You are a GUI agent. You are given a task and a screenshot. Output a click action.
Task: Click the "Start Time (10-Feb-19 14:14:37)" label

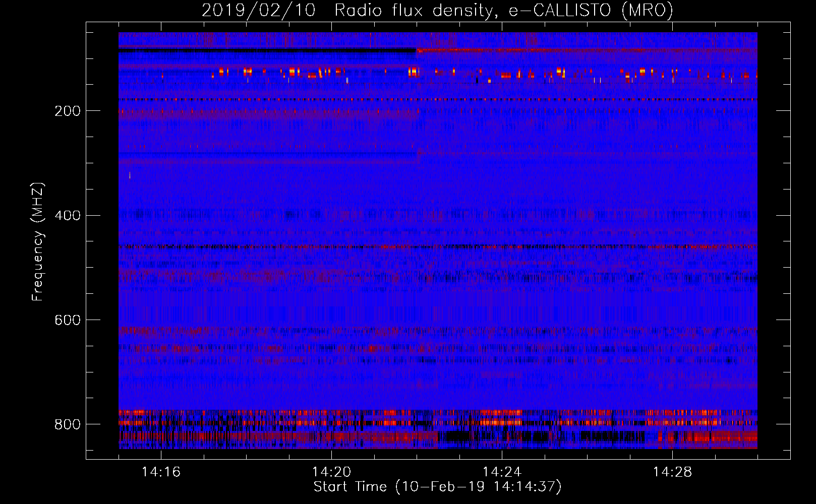(438, 487)
